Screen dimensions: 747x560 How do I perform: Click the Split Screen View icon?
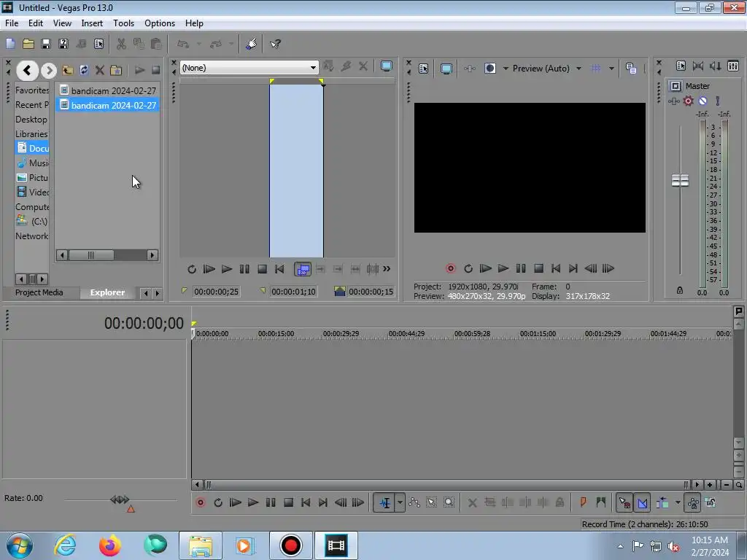click(x=489, y=68)
